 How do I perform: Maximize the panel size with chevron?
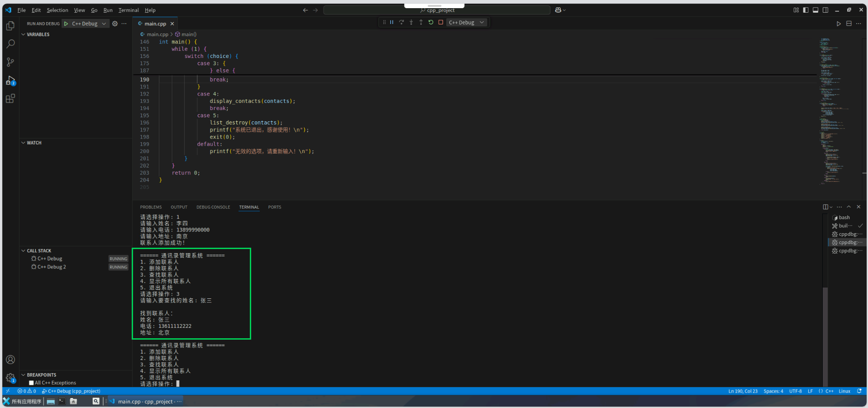[x=849, y=207]
